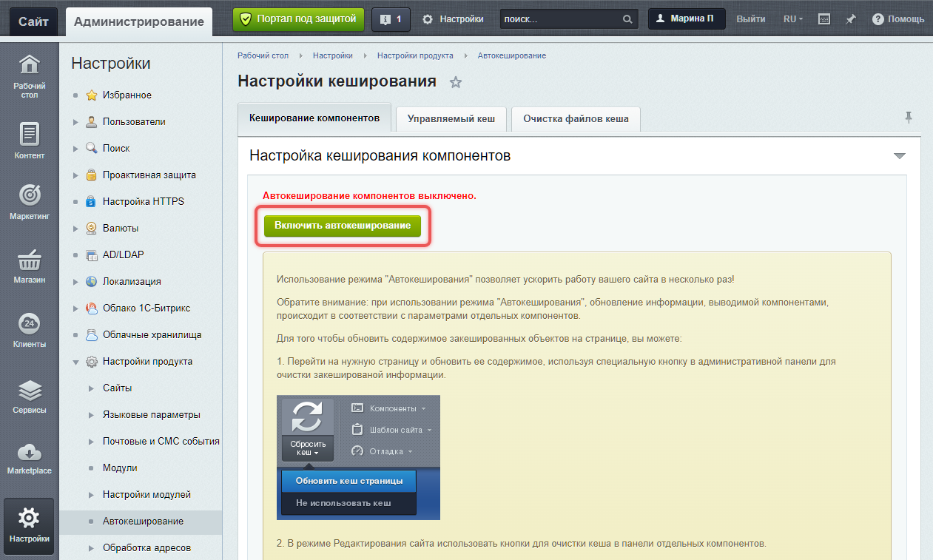This screenshot has height=560, width=933.
Task: Click the pin icon in top bar
Action: pyautogui.click(x=851, y=19)
